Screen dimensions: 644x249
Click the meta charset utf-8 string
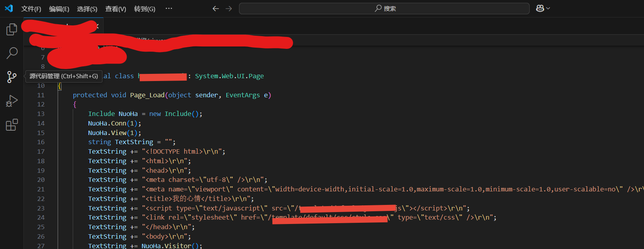pos(202,180)
